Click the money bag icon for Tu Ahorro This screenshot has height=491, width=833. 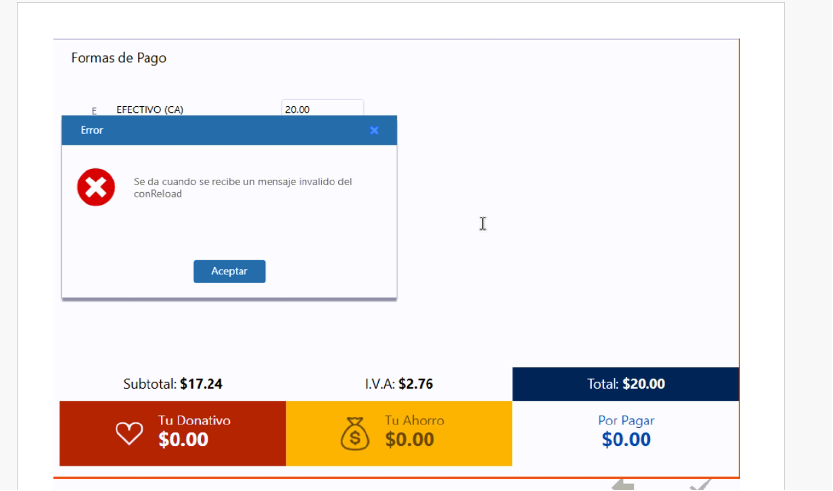[x=355, y=433]
